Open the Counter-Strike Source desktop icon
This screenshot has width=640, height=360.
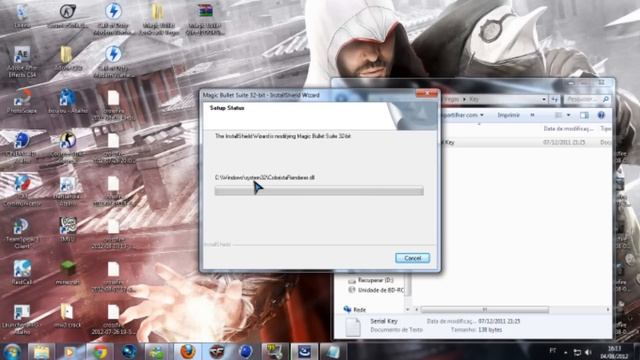[67, 16]
